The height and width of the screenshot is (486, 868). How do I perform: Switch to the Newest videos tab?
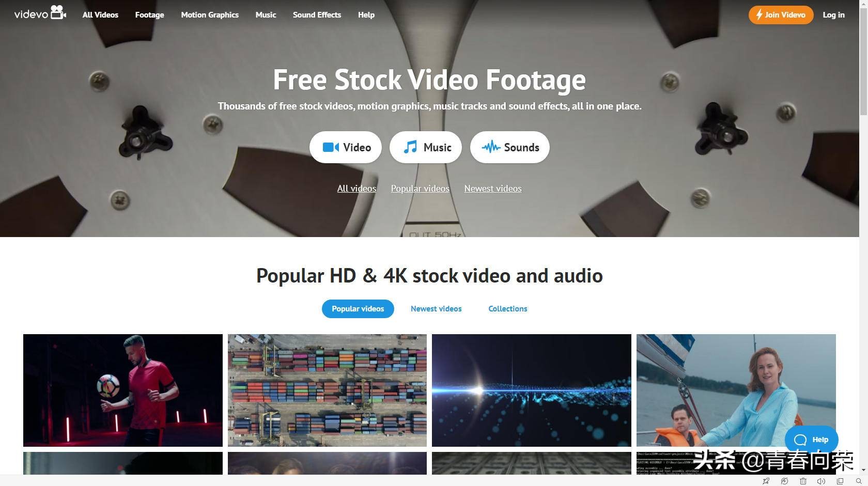pyautogui.click(x=436, y=309)
